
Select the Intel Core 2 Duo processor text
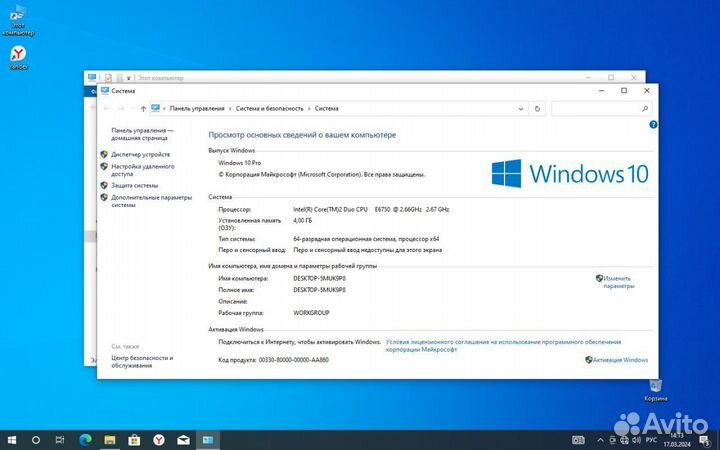point(371,209)
